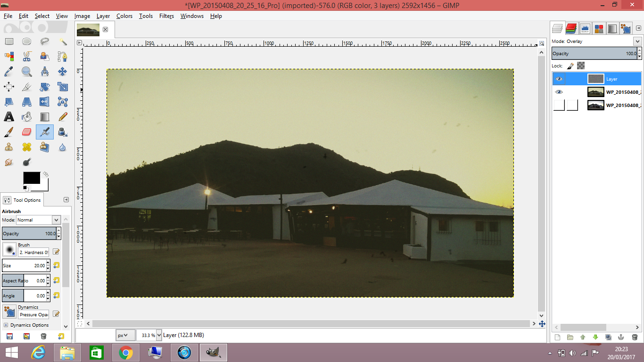Open the 33.3% zoom level dropdown
644x362 pixels.
click(159, 335)
